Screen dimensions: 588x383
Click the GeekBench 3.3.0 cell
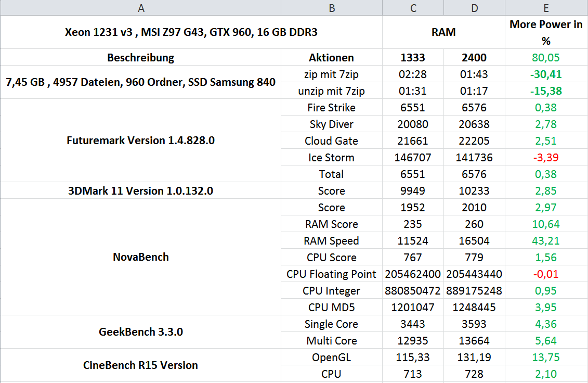point(140,332)
